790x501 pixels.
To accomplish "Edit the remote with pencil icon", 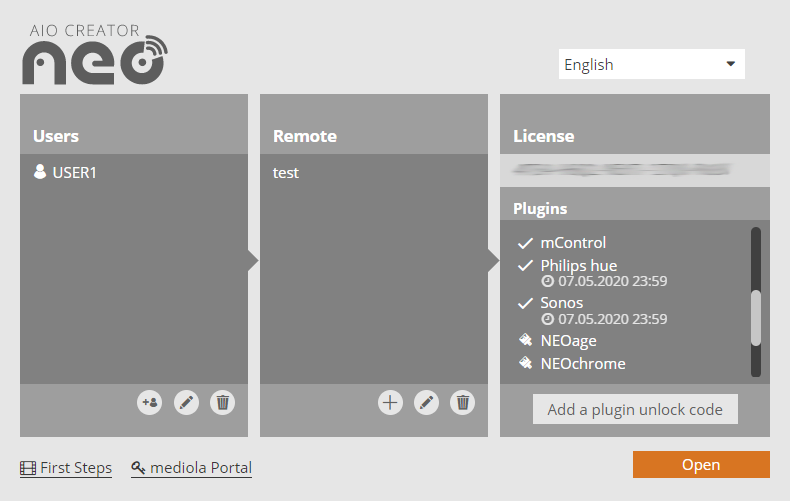I will [x=426, y=402].
